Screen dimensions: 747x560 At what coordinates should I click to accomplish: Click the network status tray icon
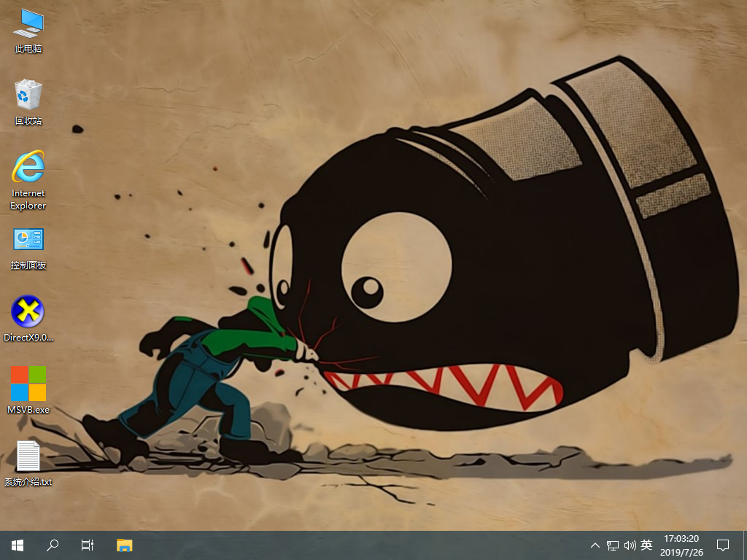click(x=613, y=545)
